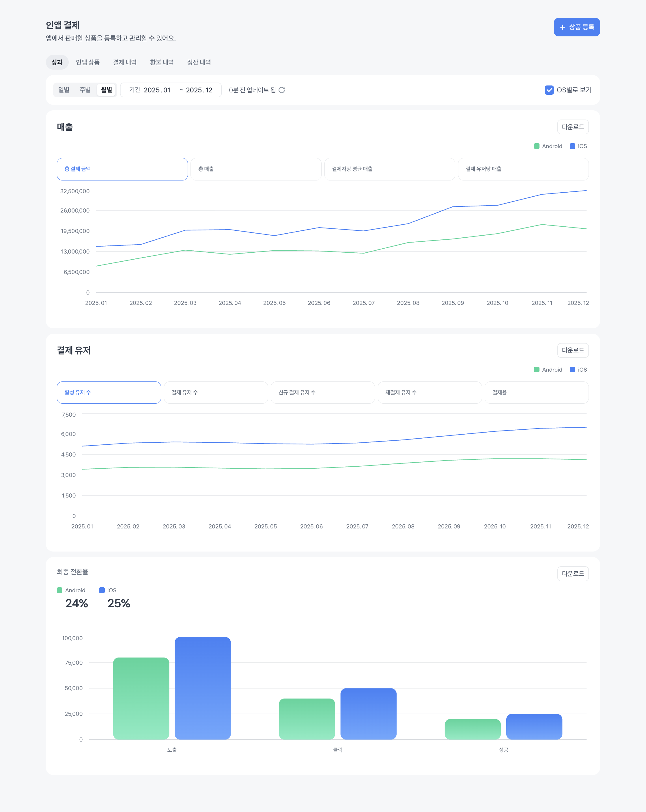646x812 pixels.
Task: Select the 월별 period option
Action: (107, 90)
